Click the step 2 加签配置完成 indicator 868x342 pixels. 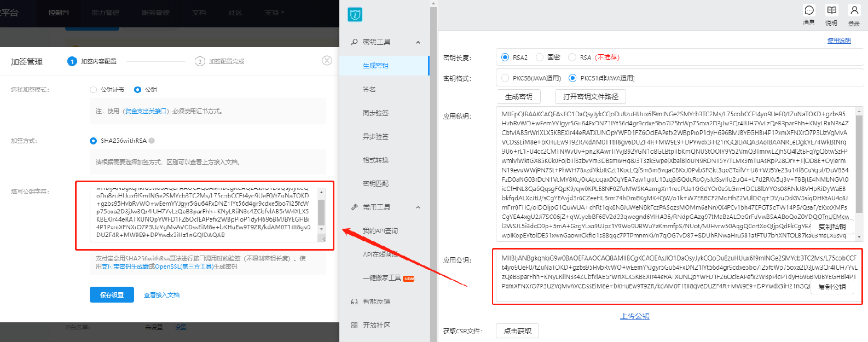point(220,61)
